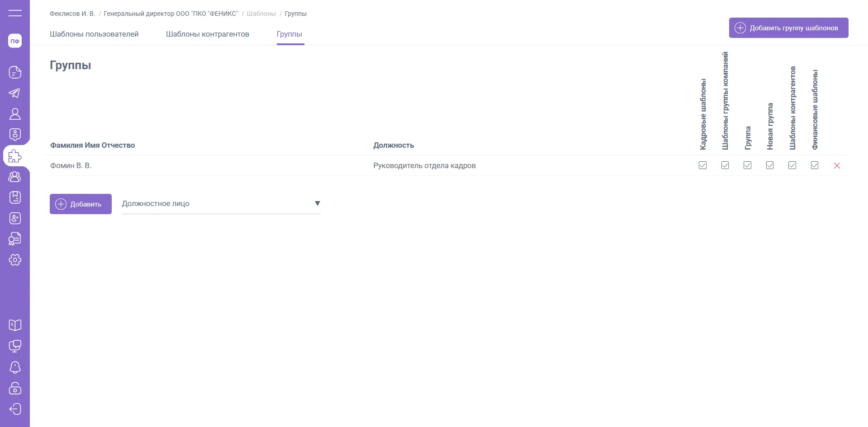Open the gear settings icon in sidebar
The image size is (868, 427).
tap(15, 260)
